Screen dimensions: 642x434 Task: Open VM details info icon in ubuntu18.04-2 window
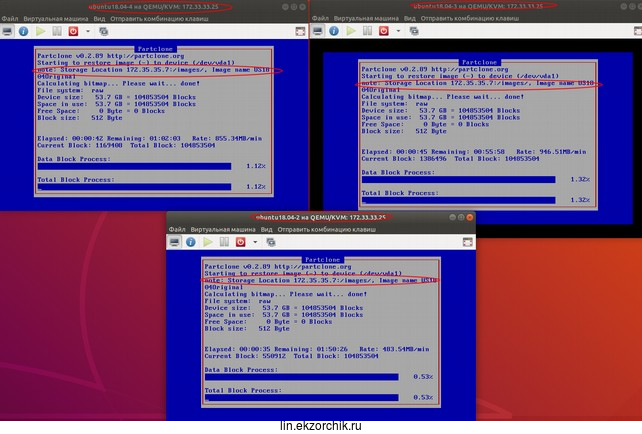click(x=191, y=241)
